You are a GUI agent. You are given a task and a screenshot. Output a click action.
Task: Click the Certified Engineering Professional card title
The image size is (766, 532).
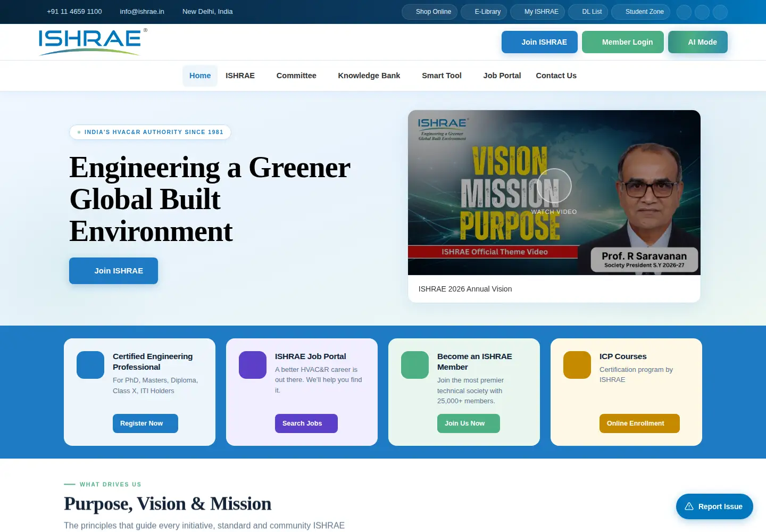(153, 362)
